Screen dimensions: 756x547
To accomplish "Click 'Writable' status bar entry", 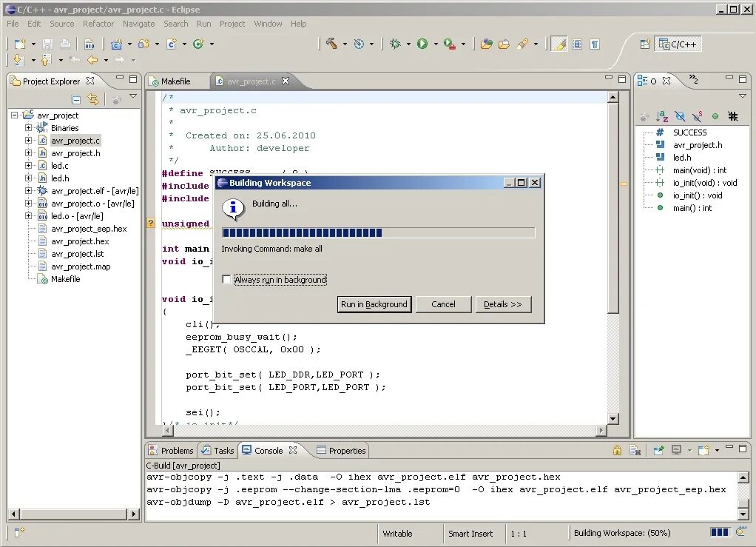I will 397,534.
